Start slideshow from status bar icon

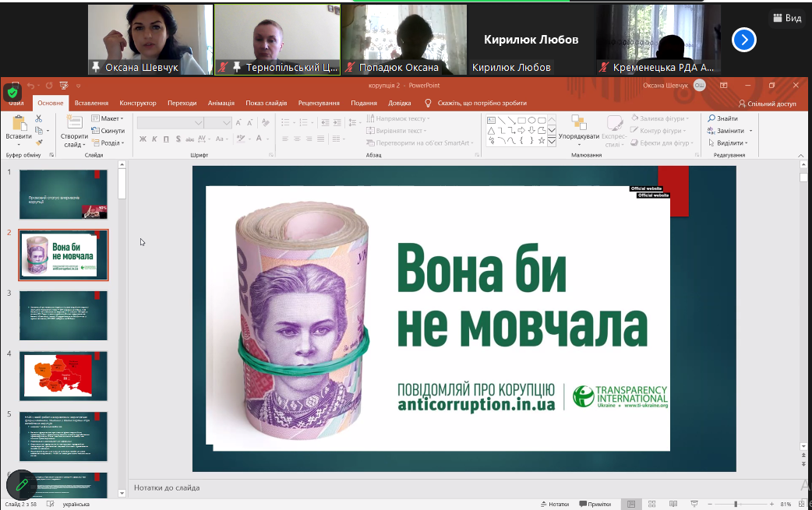(x=694, y=504)
